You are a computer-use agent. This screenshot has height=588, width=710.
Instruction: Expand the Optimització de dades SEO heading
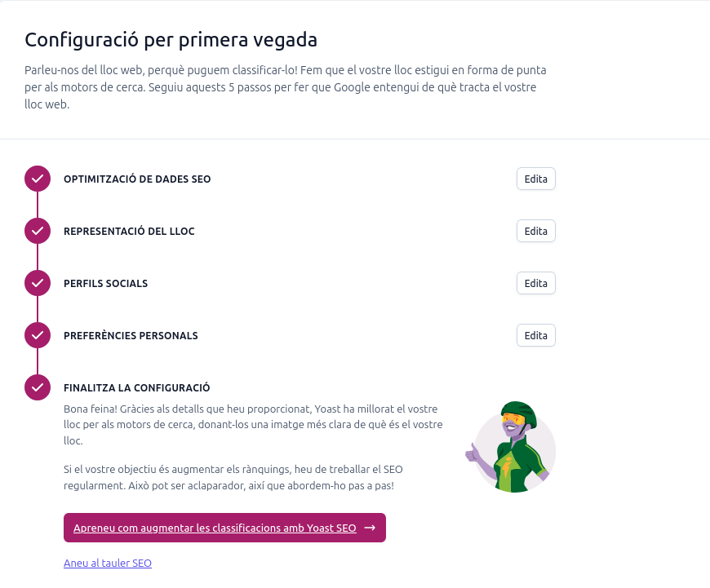click(x=137, y=179)
